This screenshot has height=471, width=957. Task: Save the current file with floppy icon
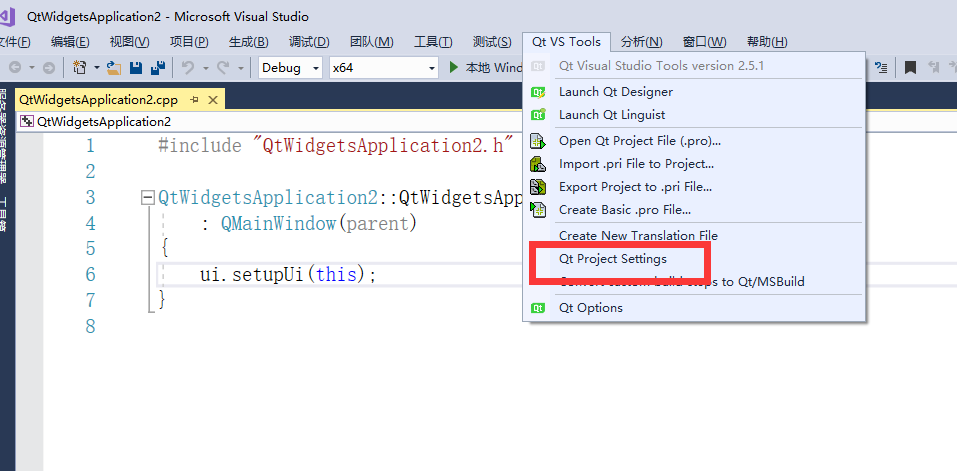(x=136, y=67)
